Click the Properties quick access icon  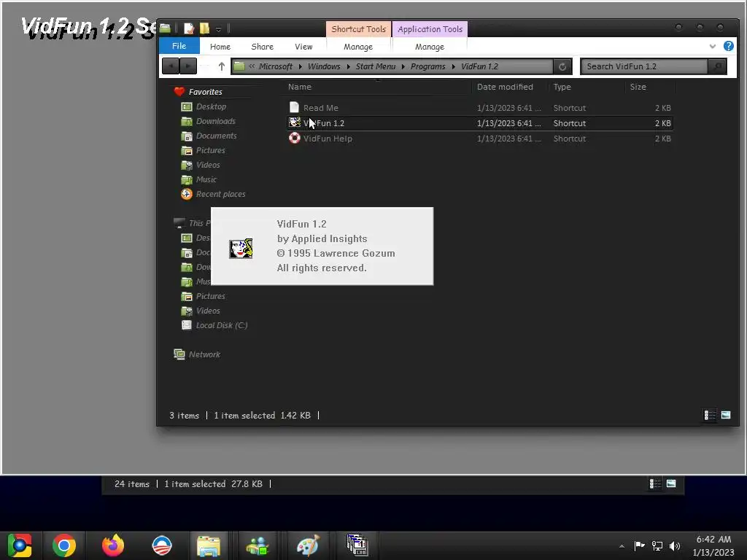tap(189, 28)
